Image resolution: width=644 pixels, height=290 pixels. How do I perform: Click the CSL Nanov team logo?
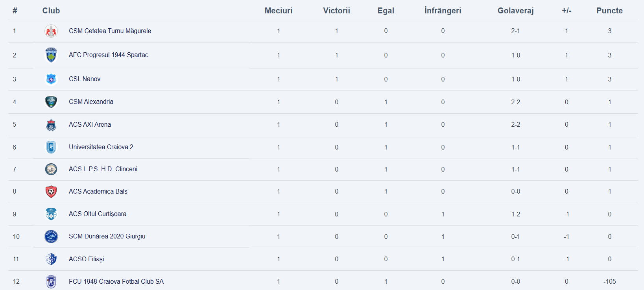tap(51, 79)
